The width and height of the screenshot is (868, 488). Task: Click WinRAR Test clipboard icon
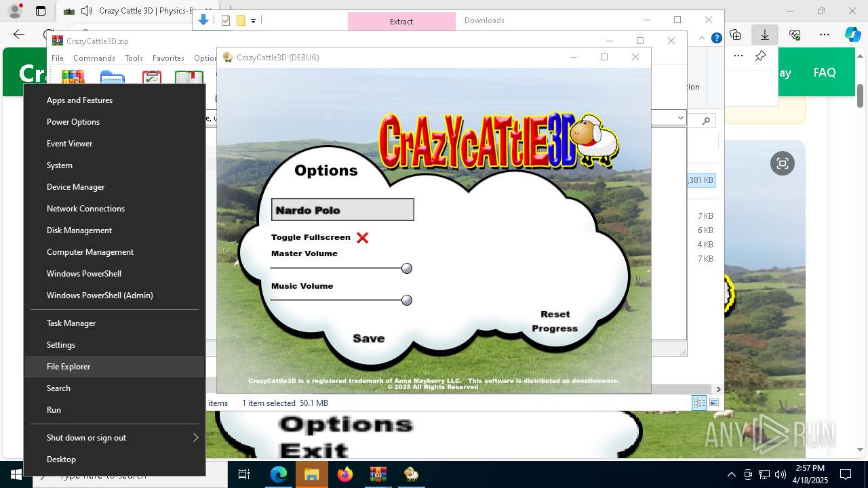(152, 77)
